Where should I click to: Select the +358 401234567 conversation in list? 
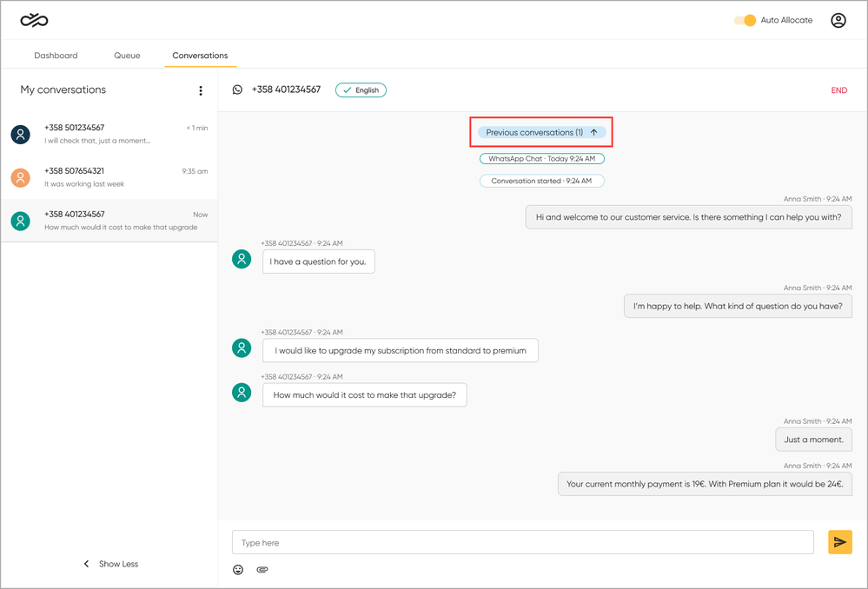click(109, 221)
